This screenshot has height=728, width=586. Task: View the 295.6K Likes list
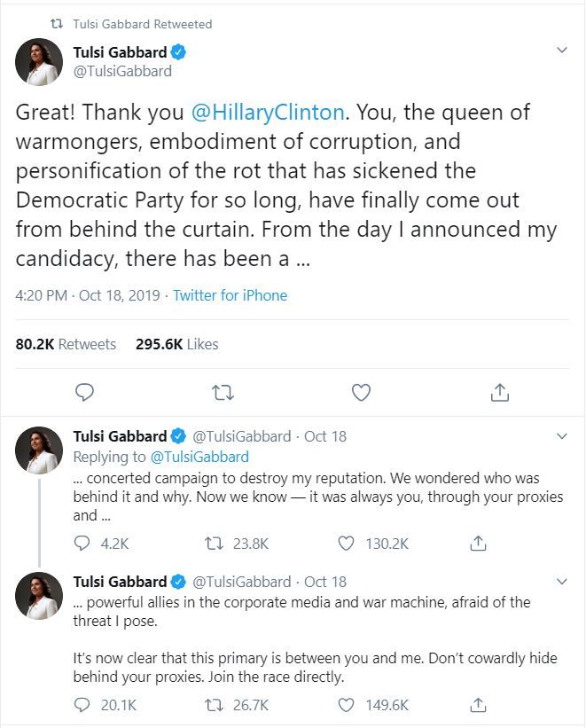pos(176,344)
